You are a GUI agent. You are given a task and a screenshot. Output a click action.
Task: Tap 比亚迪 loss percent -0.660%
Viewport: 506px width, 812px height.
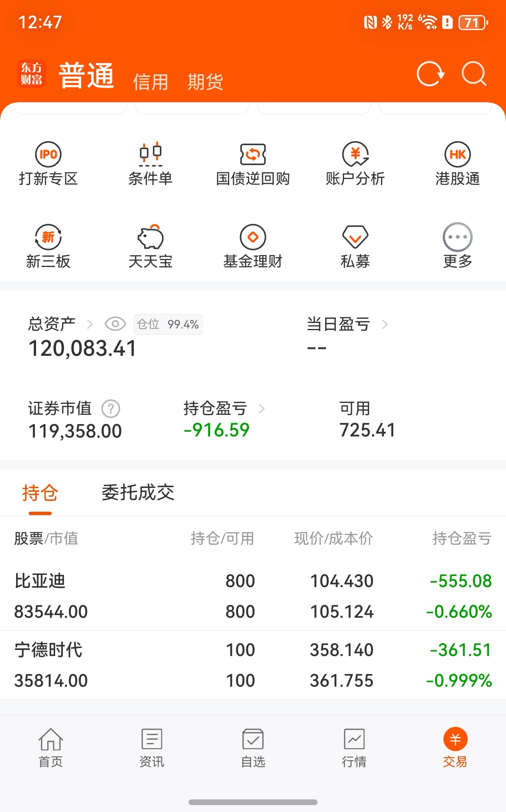tap(459, 612)
